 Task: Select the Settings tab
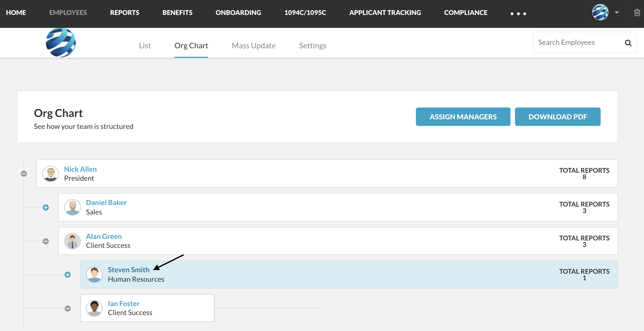pyautogui.click(x=313, y=45)
